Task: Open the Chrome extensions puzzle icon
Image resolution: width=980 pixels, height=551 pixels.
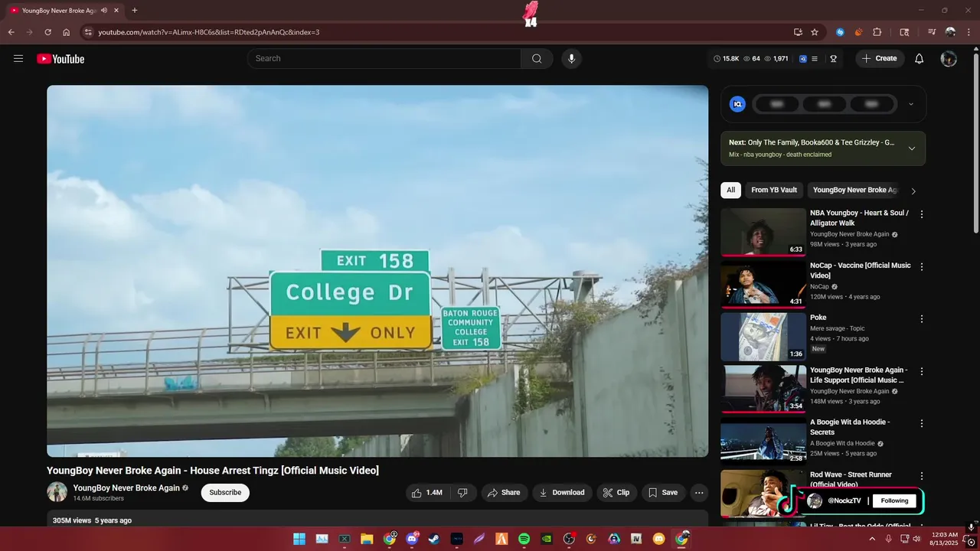Action: pyautogui.click(x=877, y=32)
